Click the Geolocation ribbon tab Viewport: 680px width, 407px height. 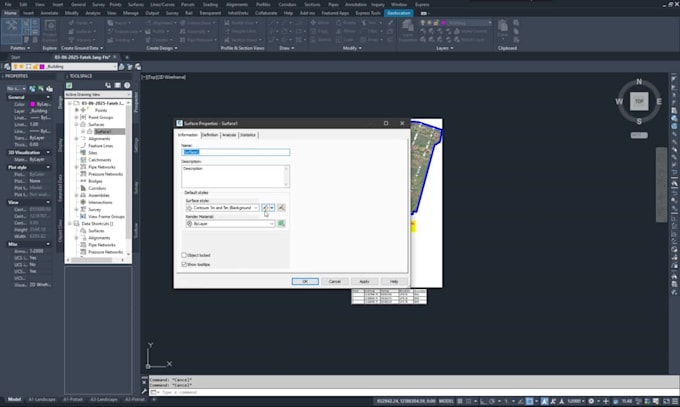click(x=399, y=13)
